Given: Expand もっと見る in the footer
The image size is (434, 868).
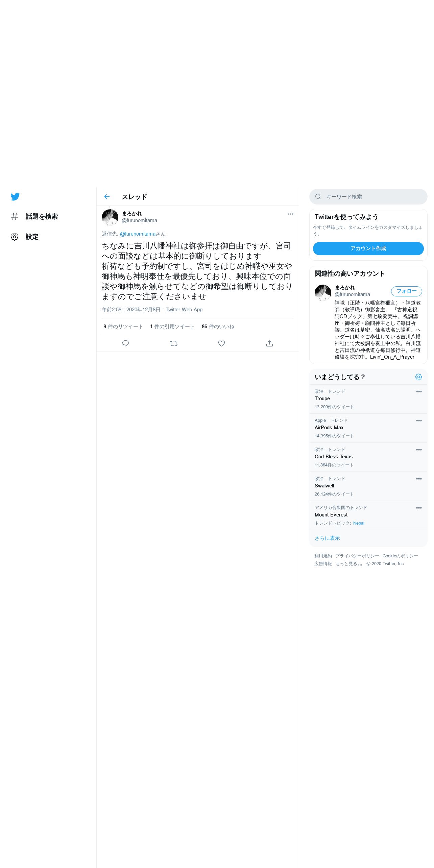Looking at the screenshot, I should pos(348,564).
